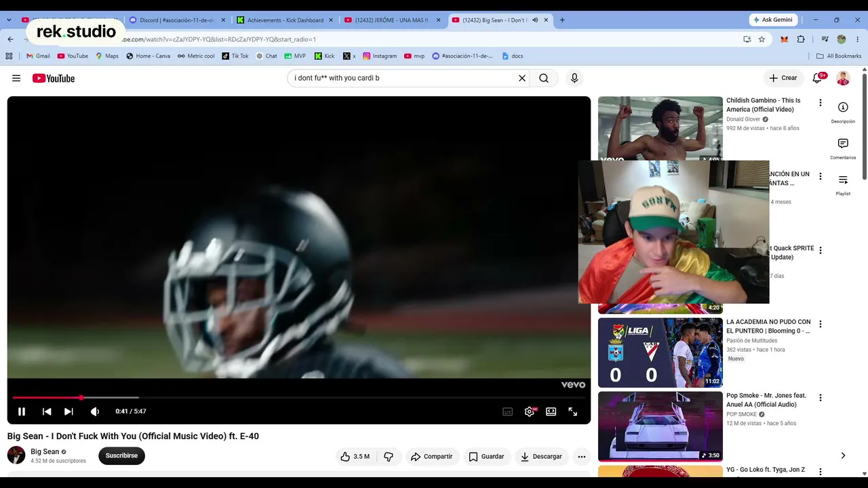Open the All Bookmarks folder
Screen dimensions: 868x488
pyautogui.click(x=839, y=56)
